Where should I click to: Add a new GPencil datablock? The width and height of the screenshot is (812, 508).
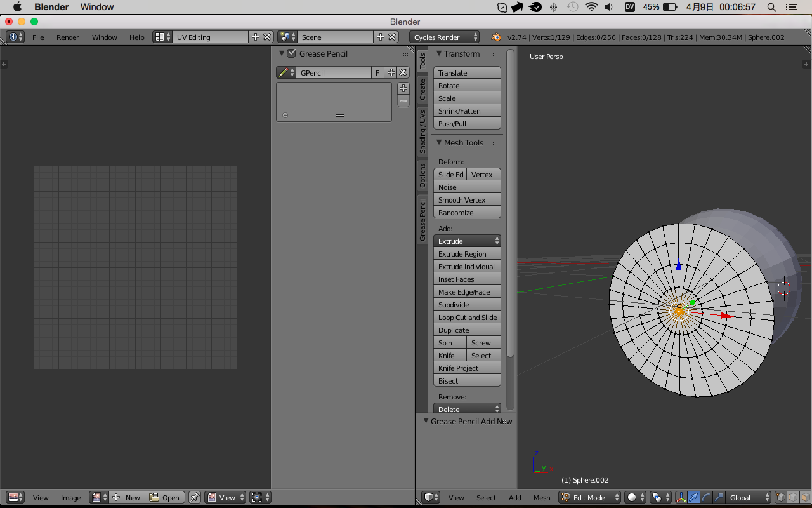coord(391,72)
